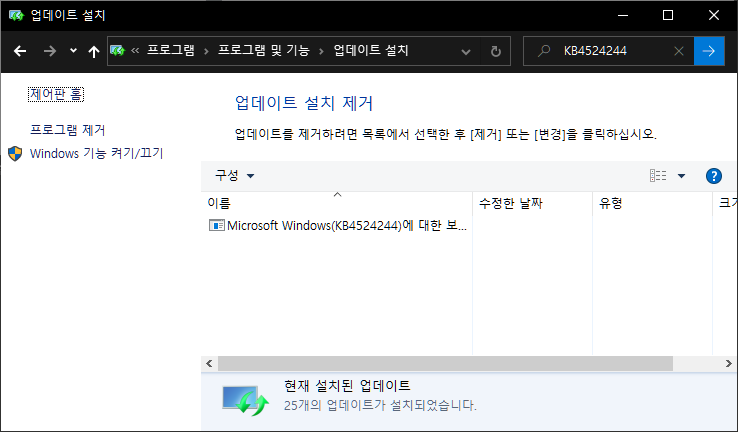Refresh the update list
The height and width of the screenshot is (432, 738).
[x=496, y=51]
